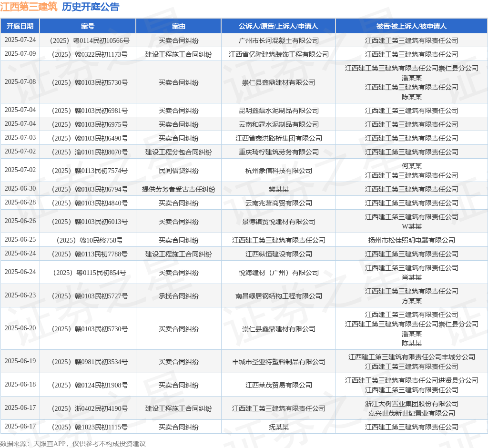The width and height of the screenshot is (488, 448).
Task: Click the date 2025-06-30
Action: pos(20,189)
